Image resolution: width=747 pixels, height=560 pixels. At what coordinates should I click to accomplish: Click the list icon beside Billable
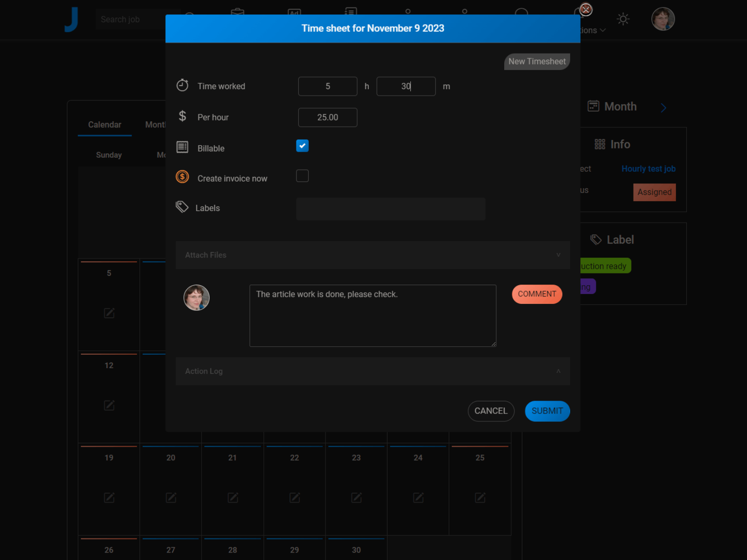click(182, 147)
